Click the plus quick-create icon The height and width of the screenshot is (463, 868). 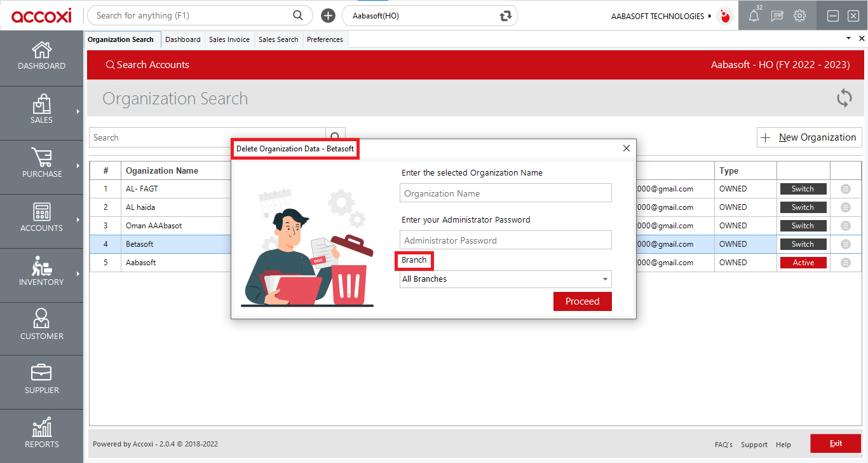point(328,16)
